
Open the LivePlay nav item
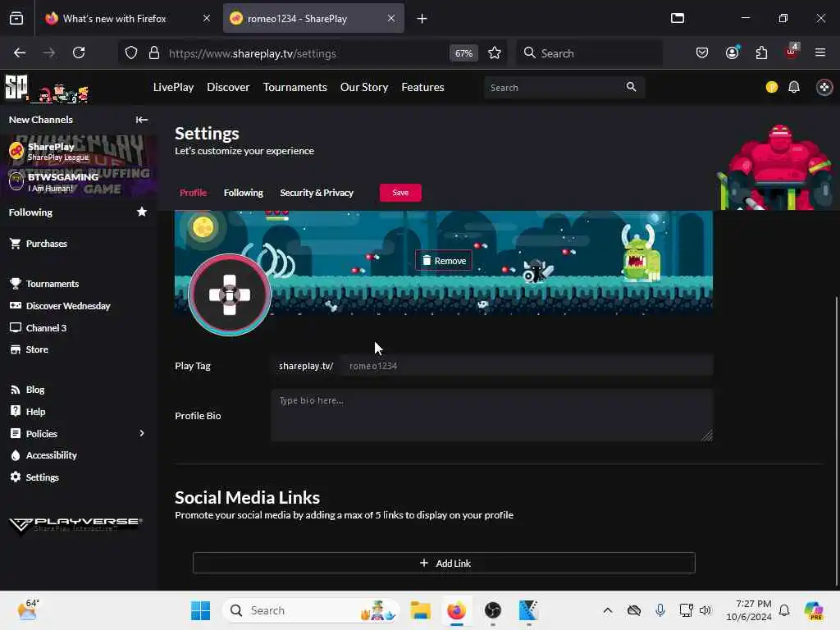pos(173,87)
